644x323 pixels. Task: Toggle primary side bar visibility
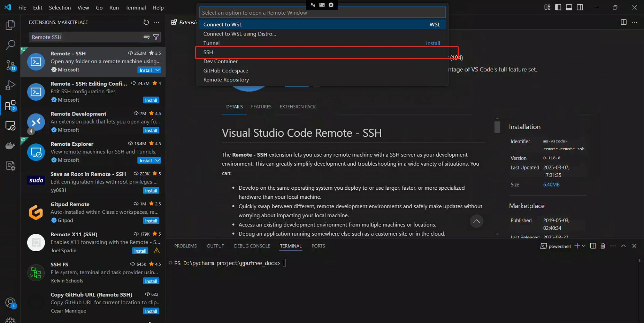click(558, 7)
